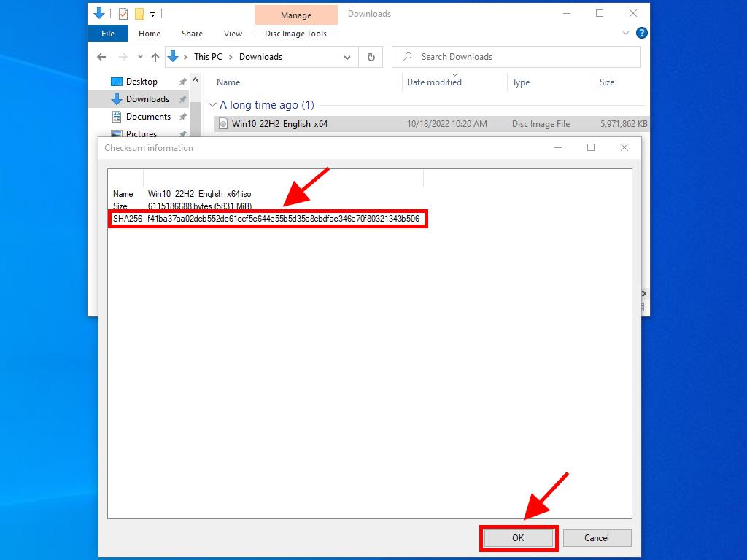Viewport: 747px width, 560px height.
Task: Expand the ribbon using the chevron
Action: pyautogui.click(x=626, y=33)
